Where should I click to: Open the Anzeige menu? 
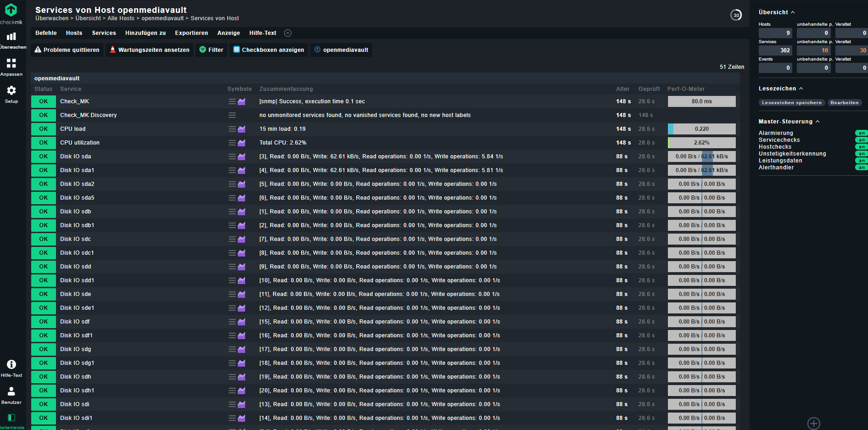coord(229,33)
